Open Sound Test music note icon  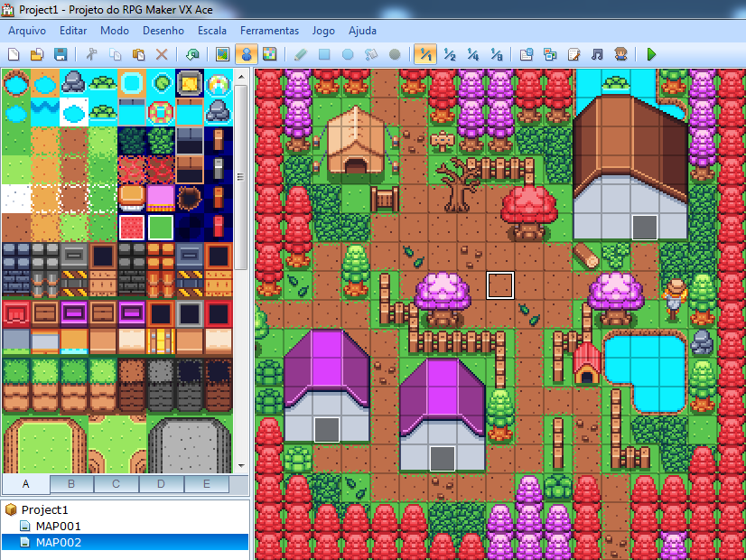pos(597,54)
